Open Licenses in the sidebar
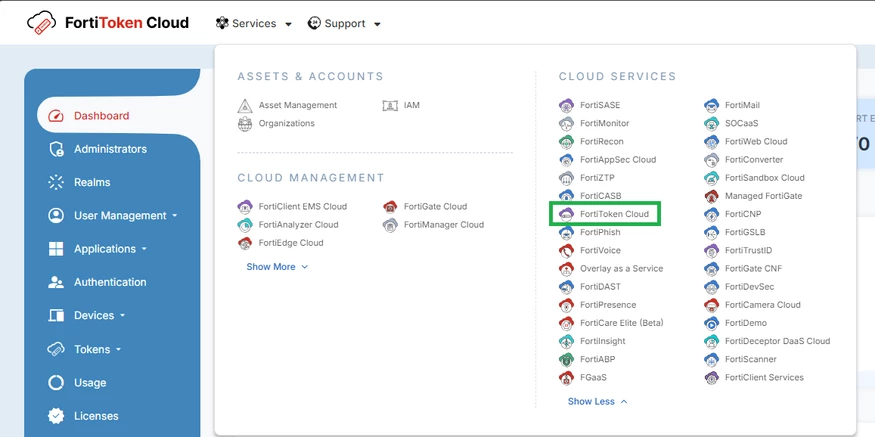Image resolution: width=875 pixels, height=437 pixels. (96, 416)
